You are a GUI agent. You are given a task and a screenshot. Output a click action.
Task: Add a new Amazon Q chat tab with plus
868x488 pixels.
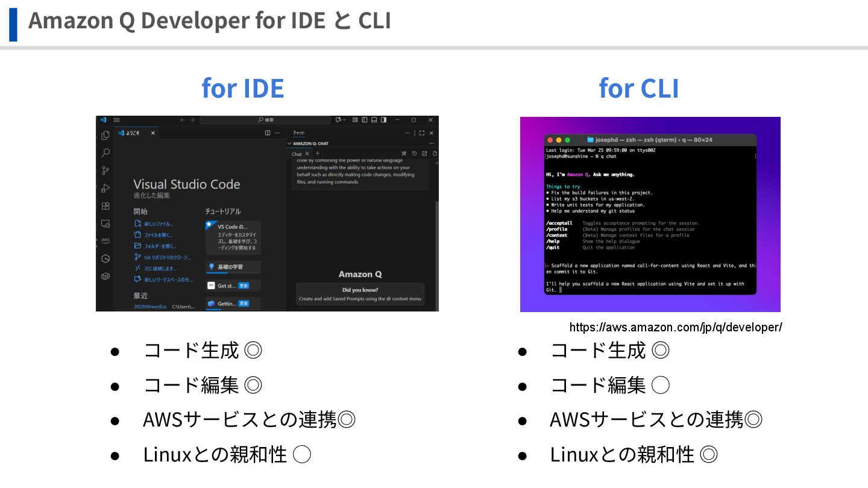(x=318, y=153)
